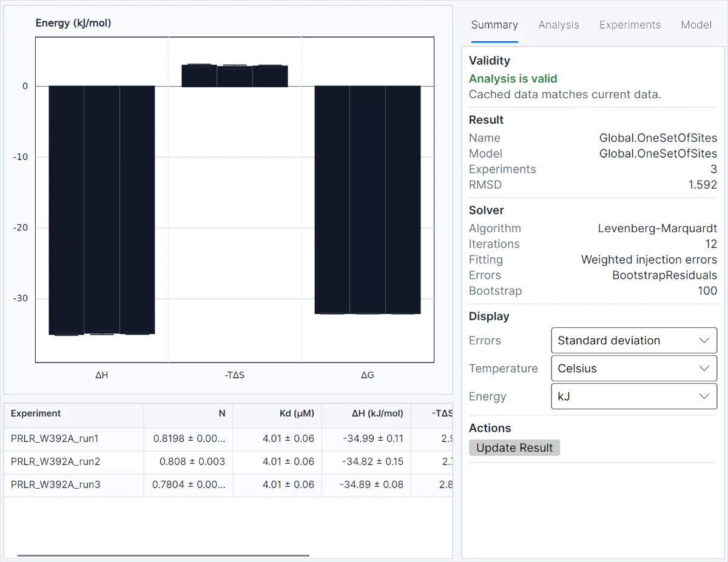The height and width of the screenshot is (562, 728).
Task: Select the PRLR_W392A_run1 row name
Action: click(x=55, y=438)
